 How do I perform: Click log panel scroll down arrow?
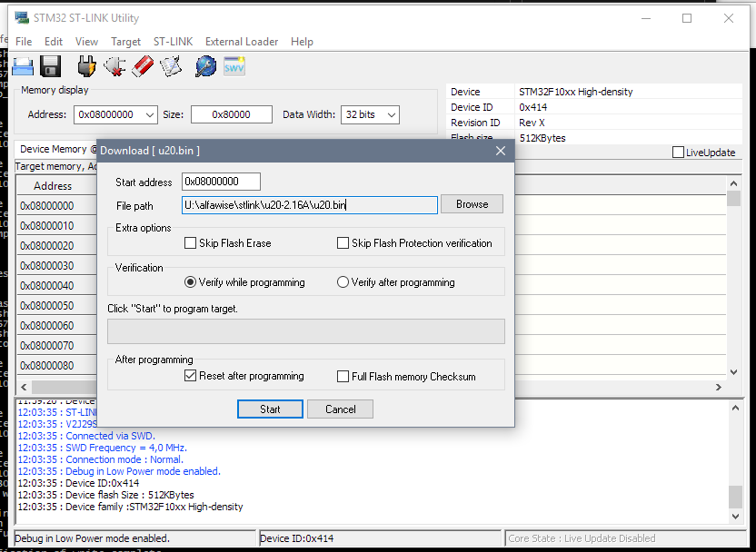pos(735,516)
